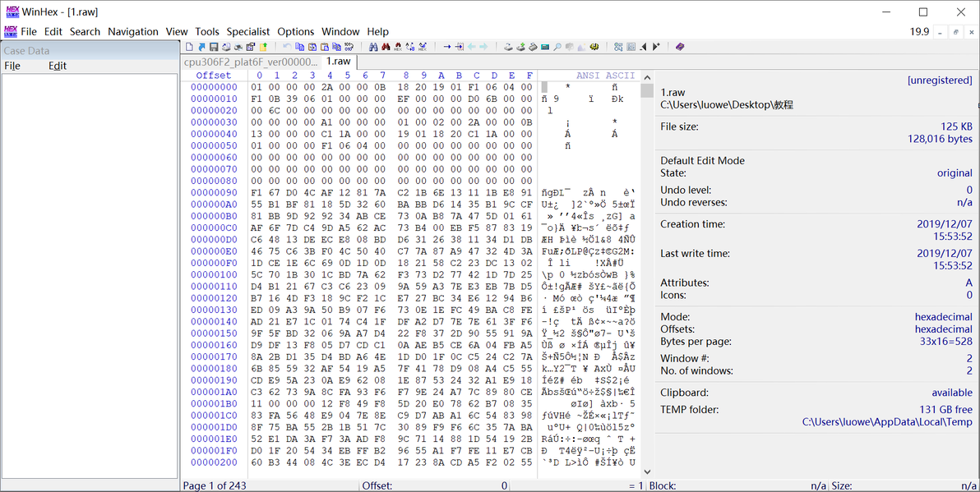Open the View menu
980x492 pixels.
tap(177, 31)
